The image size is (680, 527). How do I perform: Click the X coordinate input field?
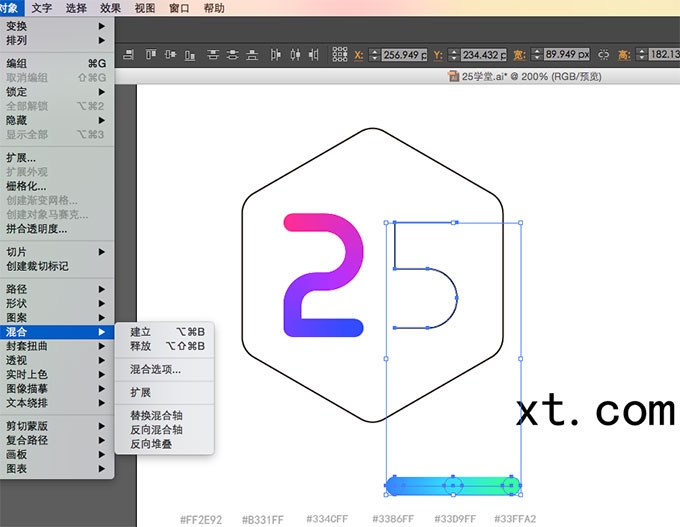pos(404,55)
